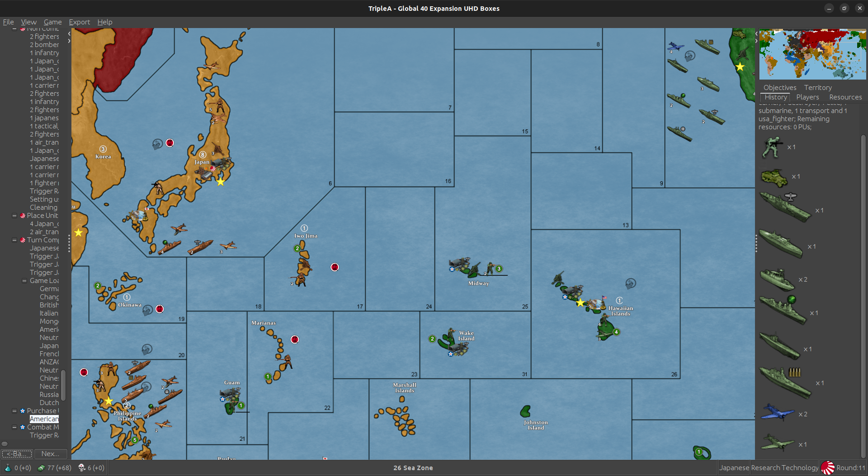Select the blue fighter plane icon x2

pyautogui.click(x=778, y=412)
